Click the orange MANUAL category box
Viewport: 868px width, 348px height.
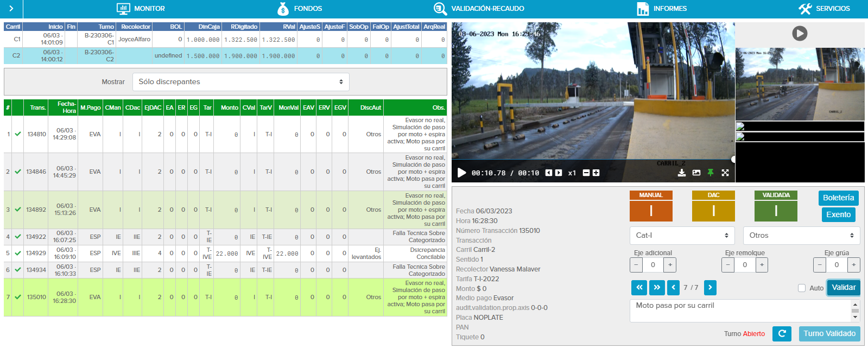651,206
